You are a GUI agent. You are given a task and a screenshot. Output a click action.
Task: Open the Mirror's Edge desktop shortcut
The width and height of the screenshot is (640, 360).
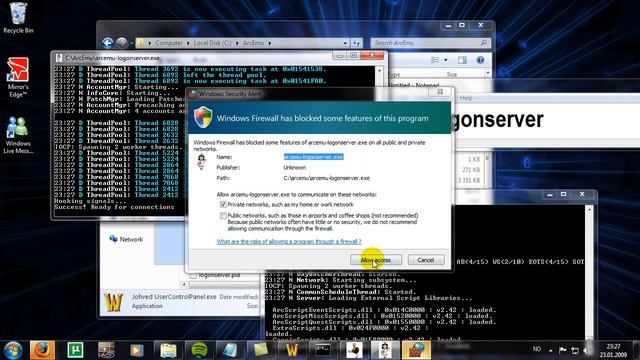click(x=18, y=77)
